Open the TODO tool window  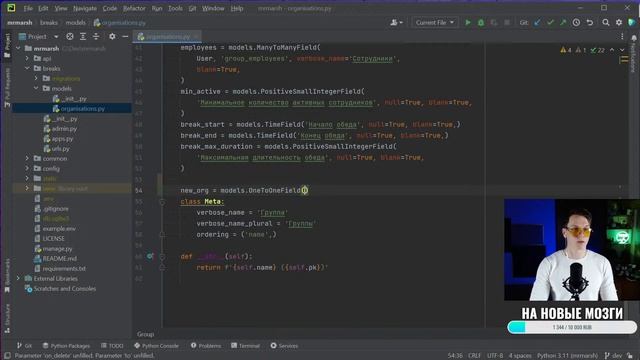pos(112,346)
